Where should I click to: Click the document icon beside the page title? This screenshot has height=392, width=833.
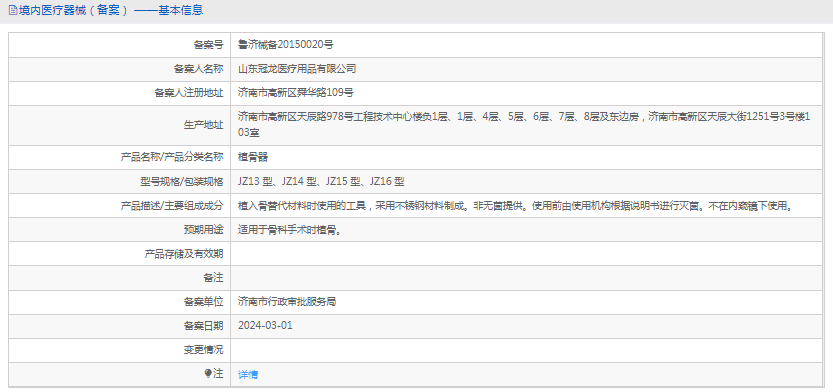point(13,10)
